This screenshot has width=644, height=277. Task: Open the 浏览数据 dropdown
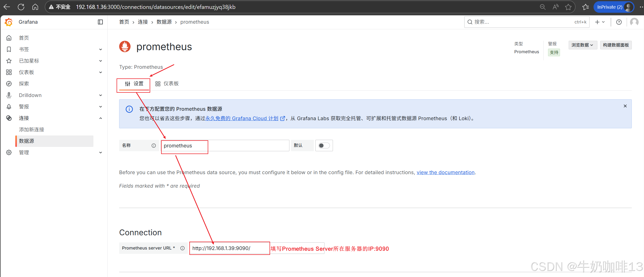pos(582,45)
